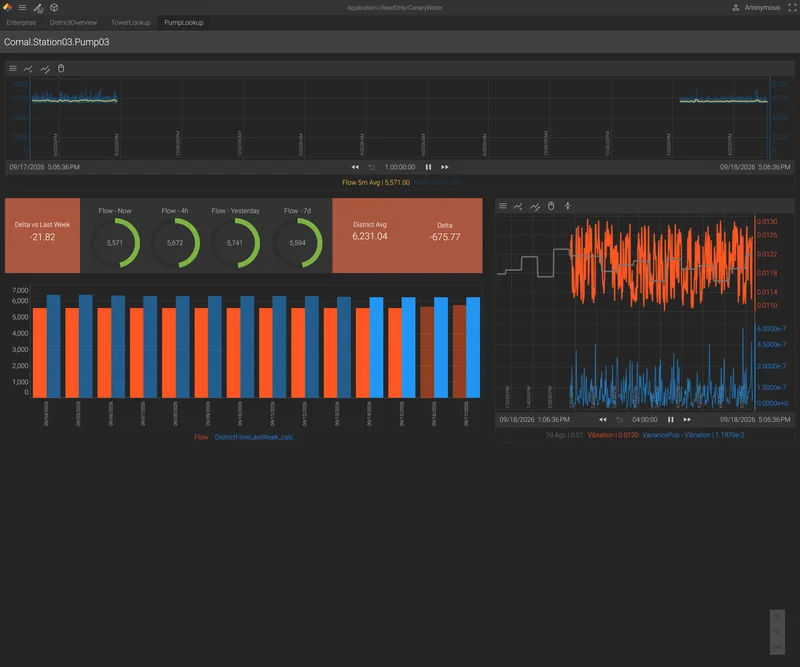The height and width of the screenshot is (667, 800).
Task: Rewind the flow trend chart
Action: pos(355,167)
